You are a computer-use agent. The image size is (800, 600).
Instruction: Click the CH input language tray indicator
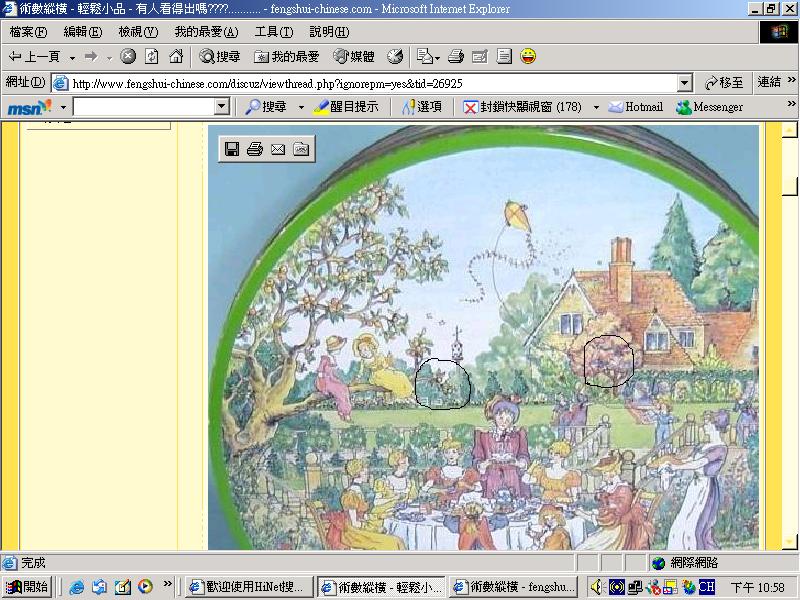[x=707, y=587]
